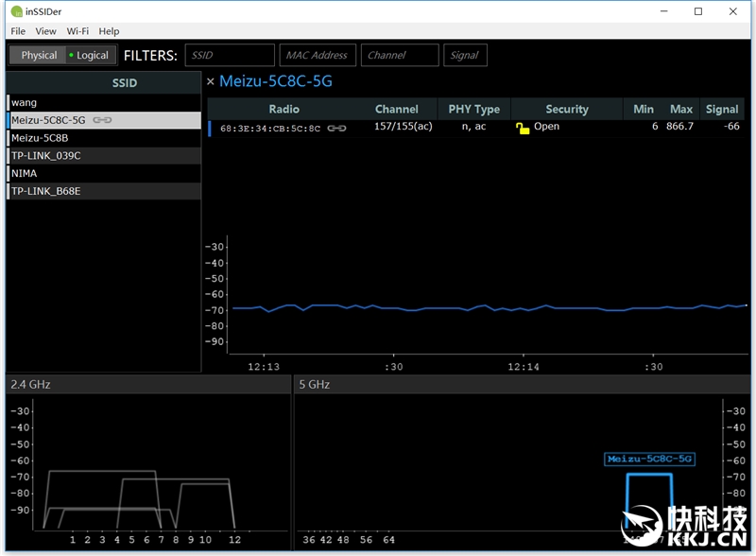
Task: Open the File menu
Action: (18, 31)
